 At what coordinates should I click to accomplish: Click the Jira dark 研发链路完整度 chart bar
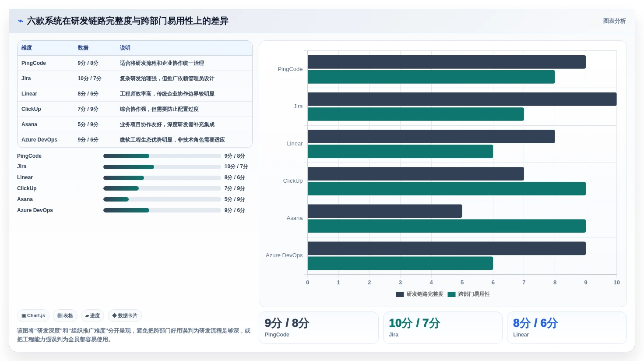click(x=462, y=99)
